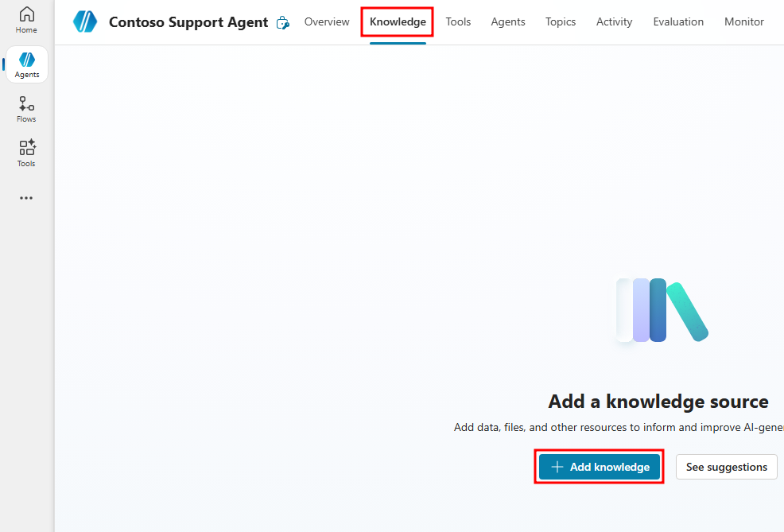784x532 pixels.
Task: Open the Activity tab
Action: pyautogui.click(x=615, y=22)
